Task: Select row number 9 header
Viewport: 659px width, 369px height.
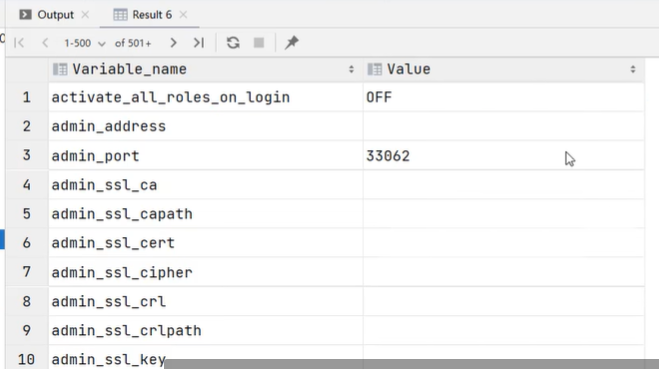Action: pos(27,330)
